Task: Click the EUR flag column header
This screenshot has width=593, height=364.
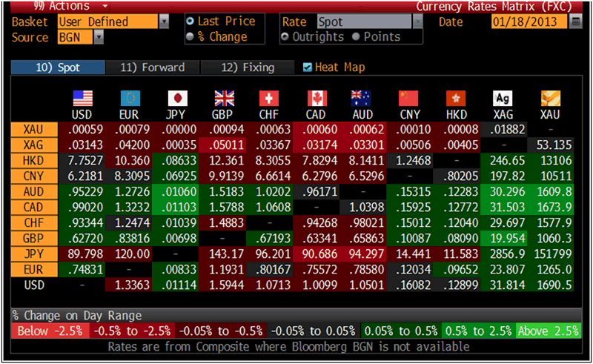Action: (x=129, y=99)
